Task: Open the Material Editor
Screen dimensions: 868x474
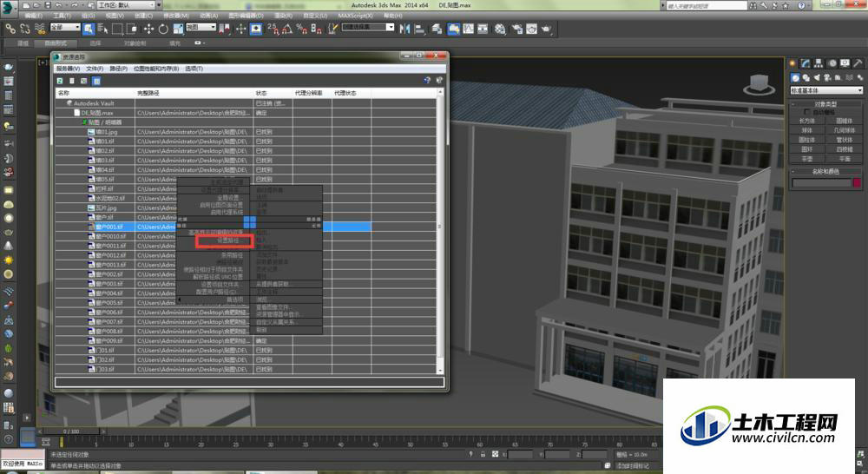Action: 501,29
